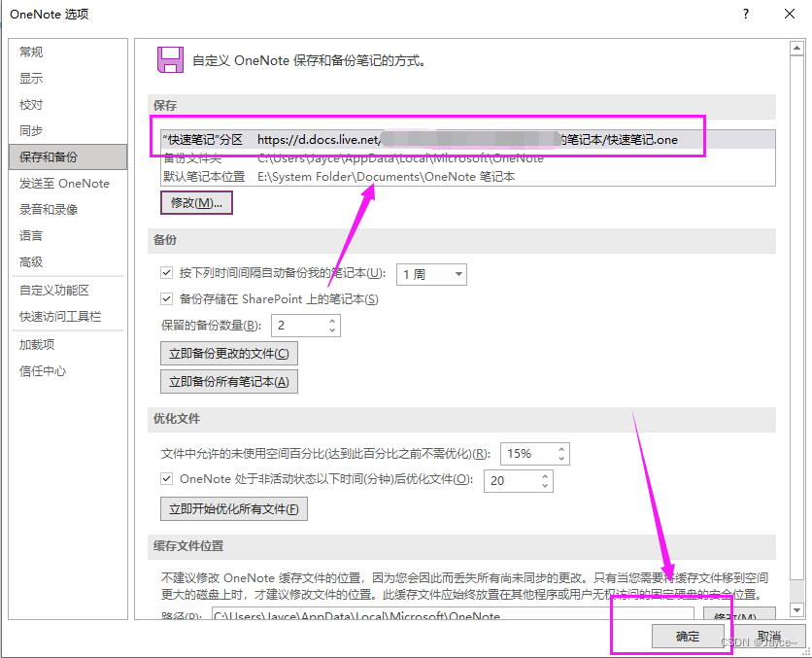Image resolution: width=812 pixels, height=658 pixels.
Task: Click the vertical scrollbar thumb
Action: point(797,317)
